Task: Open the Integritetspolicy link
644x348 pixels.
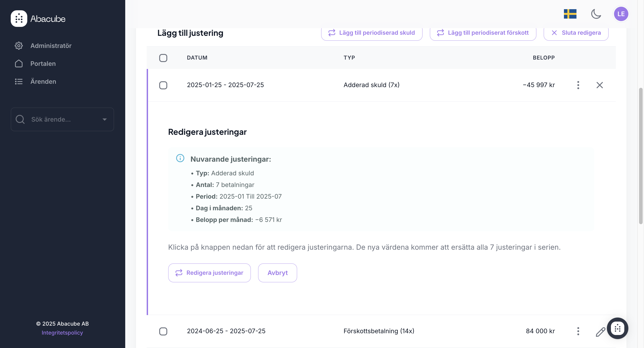Action: pyautogui.click(x=62, y=333)
